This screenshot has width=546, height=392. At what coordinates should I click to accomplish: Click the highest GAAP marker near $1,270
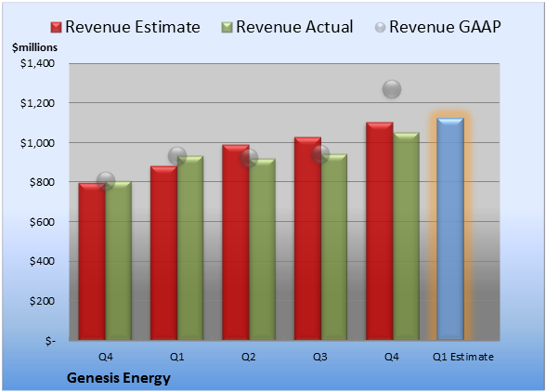[x=392, y=89]
